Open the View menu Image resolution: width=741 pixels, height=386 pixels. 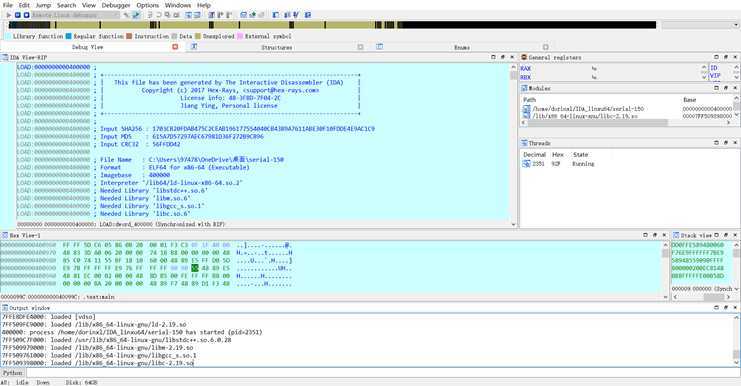[88, 5]
